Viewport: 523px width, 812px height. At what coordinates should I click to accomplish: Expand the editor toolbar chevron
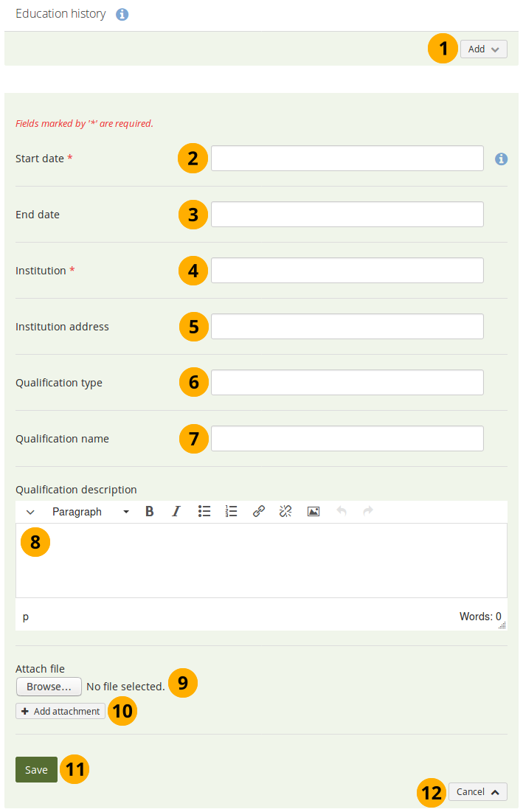tap(30, 512)
